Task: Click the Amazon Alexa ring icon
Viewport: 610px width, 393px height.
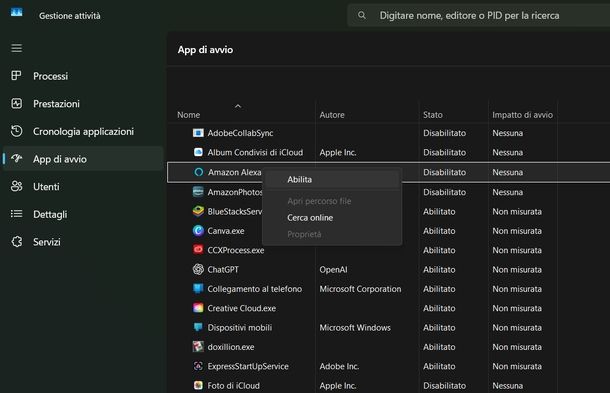Action: pyautogui.click(x=198, y=172)
